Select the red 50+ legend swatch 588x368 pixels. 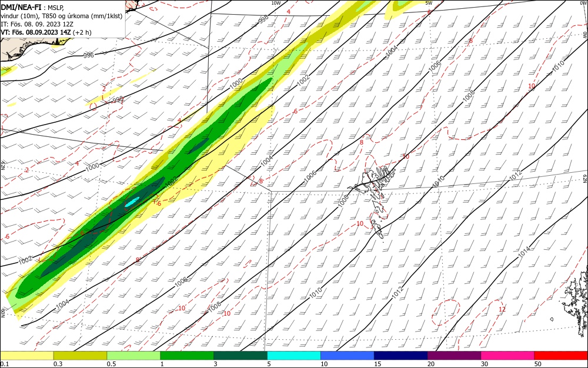tap(560, 356)
